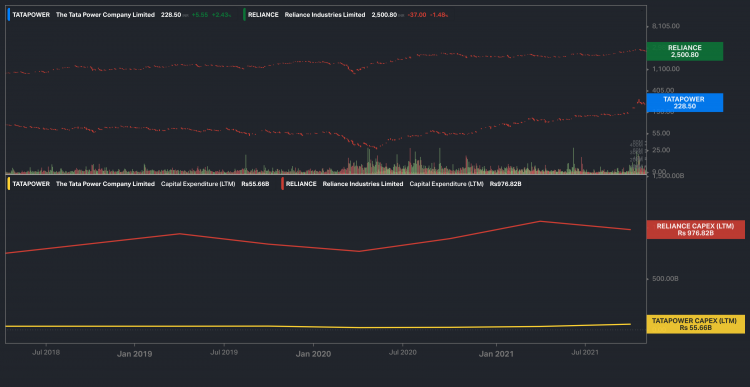Click the 2,500.80 price in the top legend
750x387 pixels.
(x=385, y=15)
